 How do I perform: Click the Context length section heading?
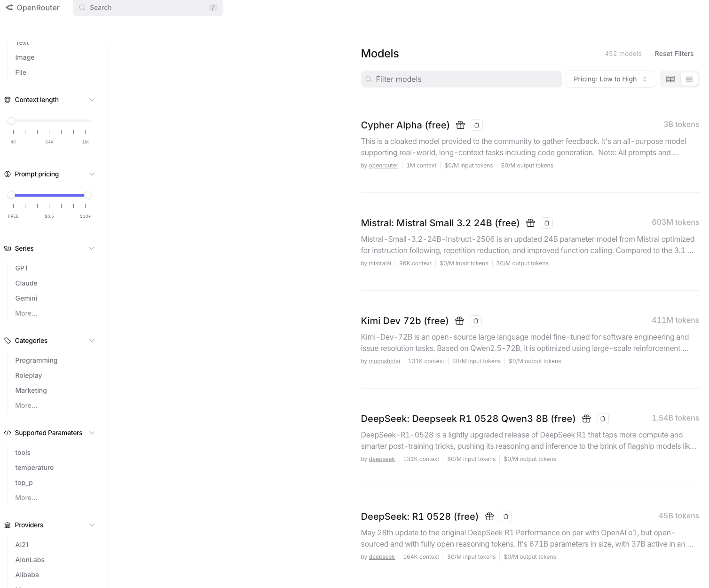coord(37,100)
